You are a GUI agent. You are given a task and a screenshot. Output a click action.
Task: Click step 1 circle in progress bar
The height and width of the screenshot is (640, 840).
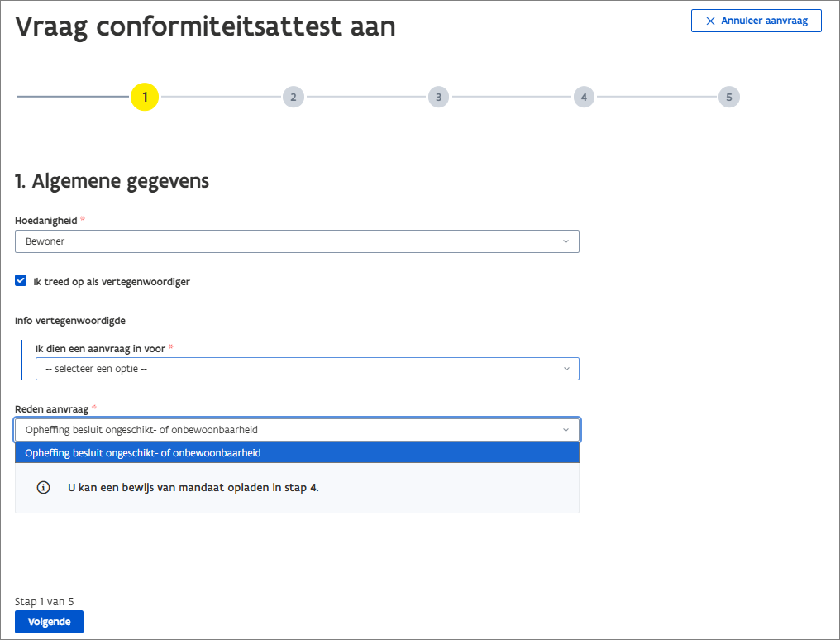[145, 97]
